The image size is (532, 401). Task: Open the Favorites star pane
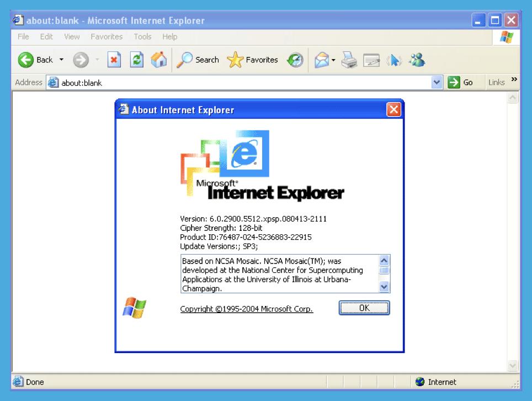[x=252, y=60]
